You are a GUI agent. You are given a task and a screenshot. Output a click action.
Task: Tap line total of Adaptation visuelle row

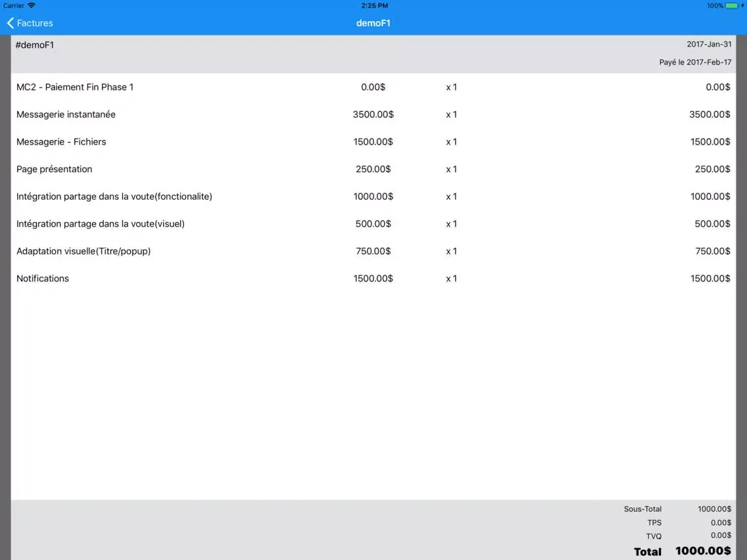pyautogui.click(x=712, y=251)
